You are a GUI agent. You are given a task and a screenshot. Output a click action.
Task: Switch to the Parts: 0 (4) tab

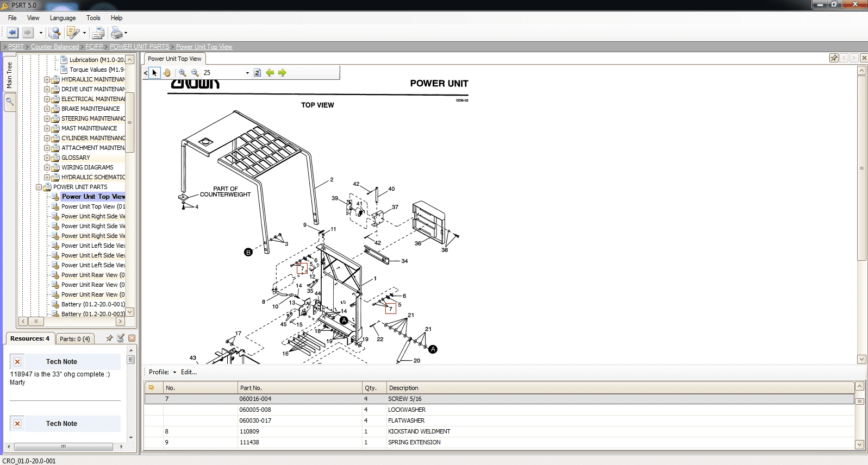point(75,339)
